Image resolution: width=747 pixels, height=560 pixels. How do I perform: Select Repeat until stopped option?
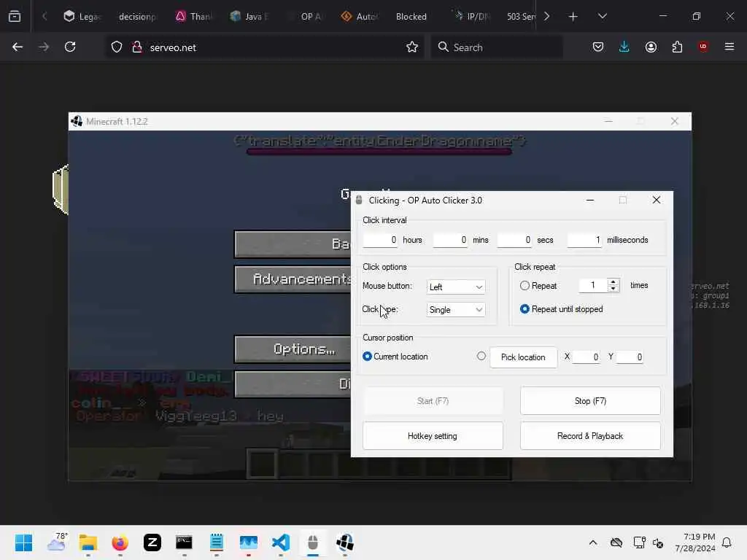coord(525,309)
